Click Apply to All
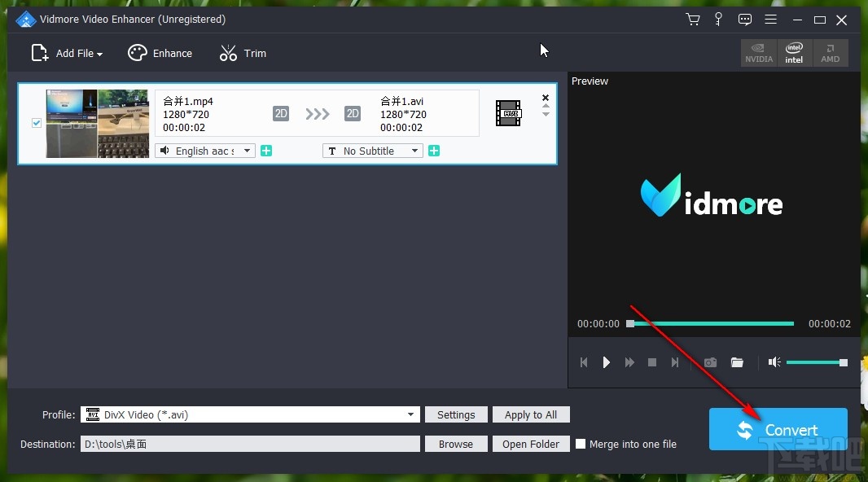Screen dimensions: 868x482 pos(531,414)
